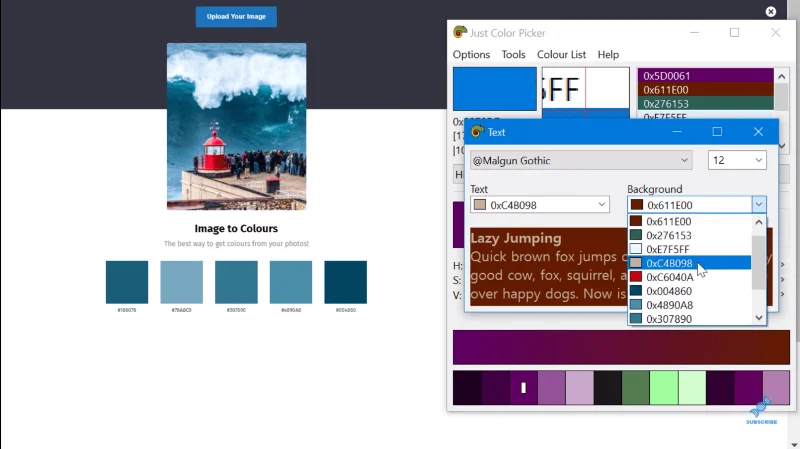Click the Image to Colours heading
Image resolution: width=800 pixels, height=449 pixels.
click(x=236, y=229)
